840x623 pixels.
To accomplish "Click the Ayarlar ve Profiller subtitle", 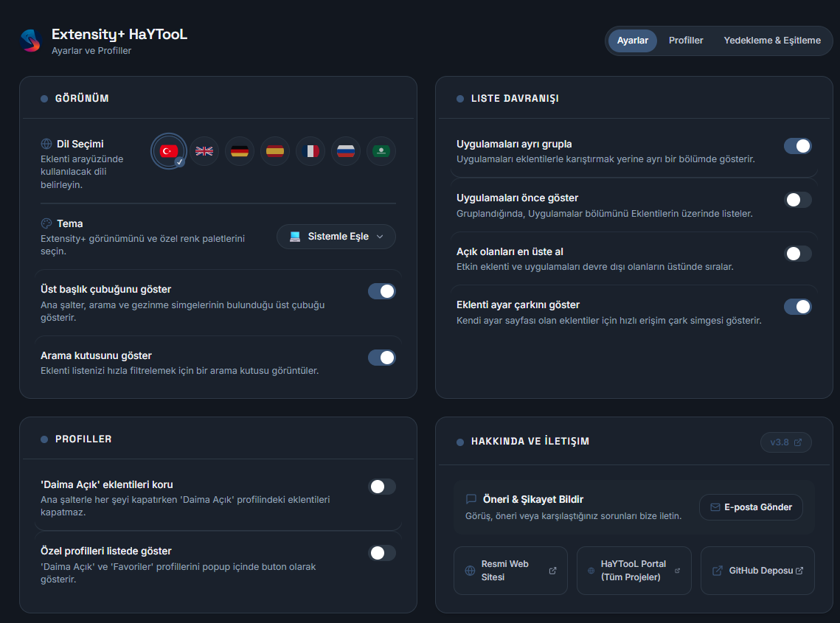I will (91, 51).
